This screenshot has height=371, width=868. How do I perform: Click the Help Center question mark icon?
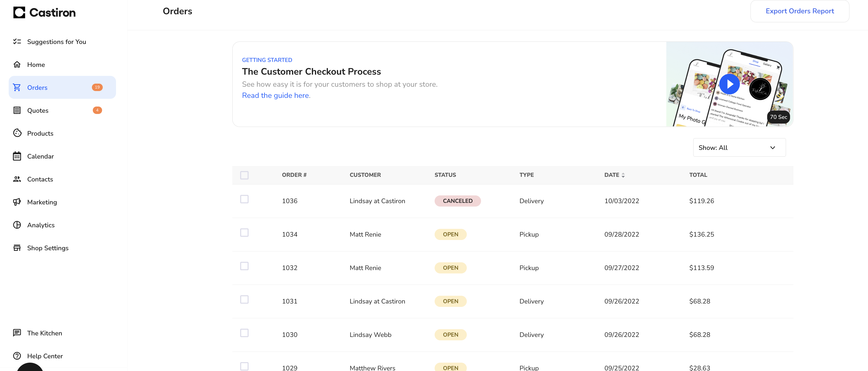pos(17,356)
